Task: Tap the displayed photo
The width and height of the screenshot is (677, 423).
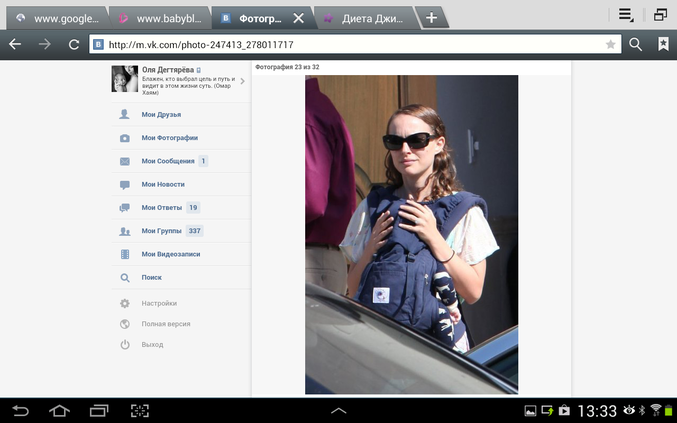Action: pyautogui.click(x=411, y=234)
